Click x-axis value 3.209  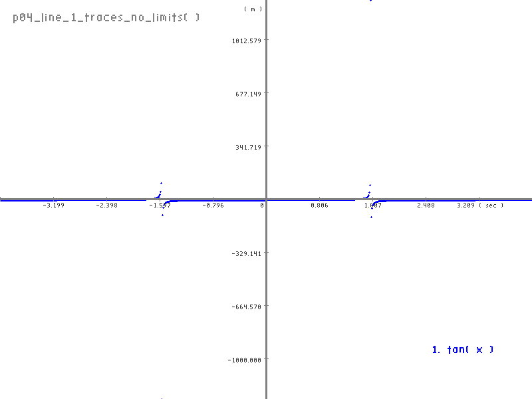[466, 205]
